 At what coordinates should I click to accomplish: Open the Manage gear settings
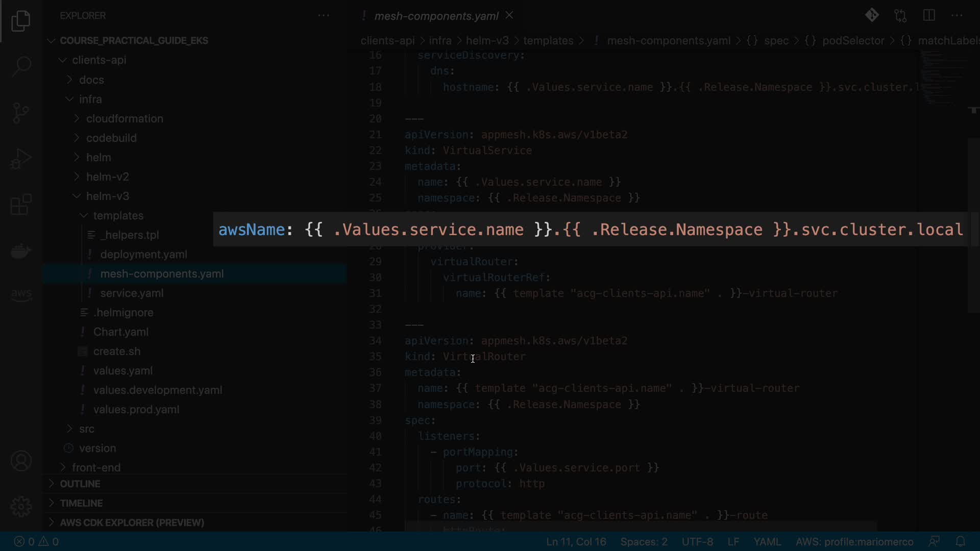pos(21,507)
